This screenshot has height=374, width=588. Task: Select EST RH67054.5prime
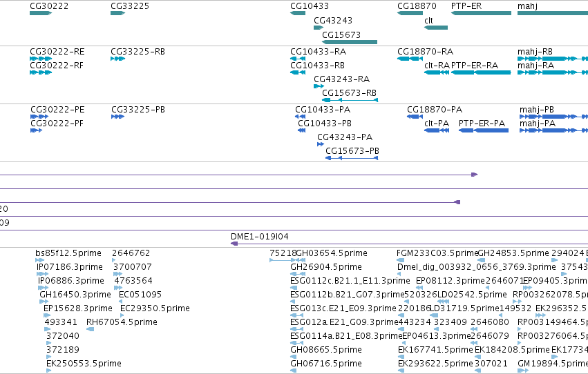(x=90, y=329)
